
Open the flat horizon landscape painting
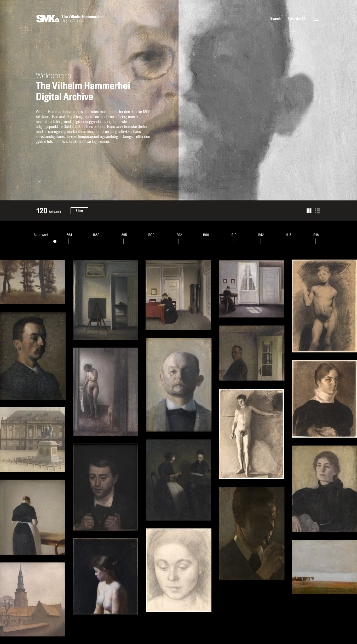click(324, 567)
